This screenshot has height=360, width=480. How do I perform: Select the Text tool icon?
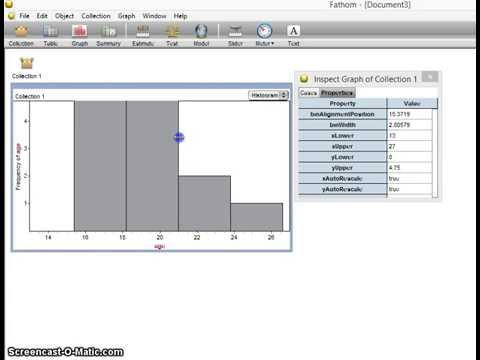[x=293, y=31]
